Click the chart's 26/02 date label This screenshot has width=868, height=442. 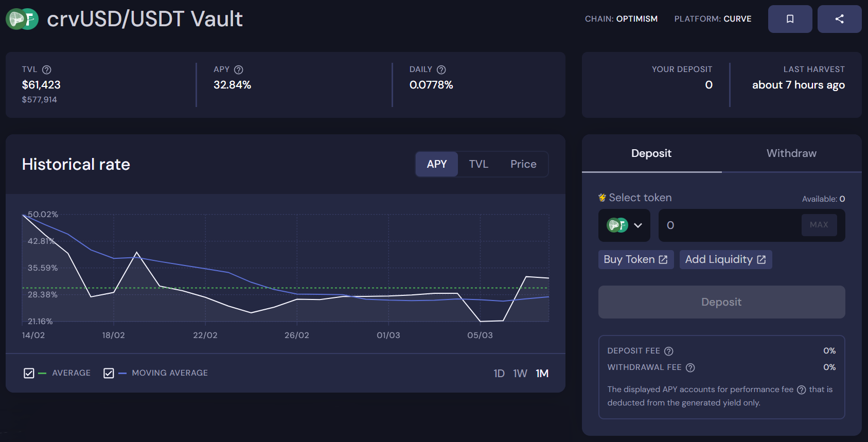[x=297, y=335]
